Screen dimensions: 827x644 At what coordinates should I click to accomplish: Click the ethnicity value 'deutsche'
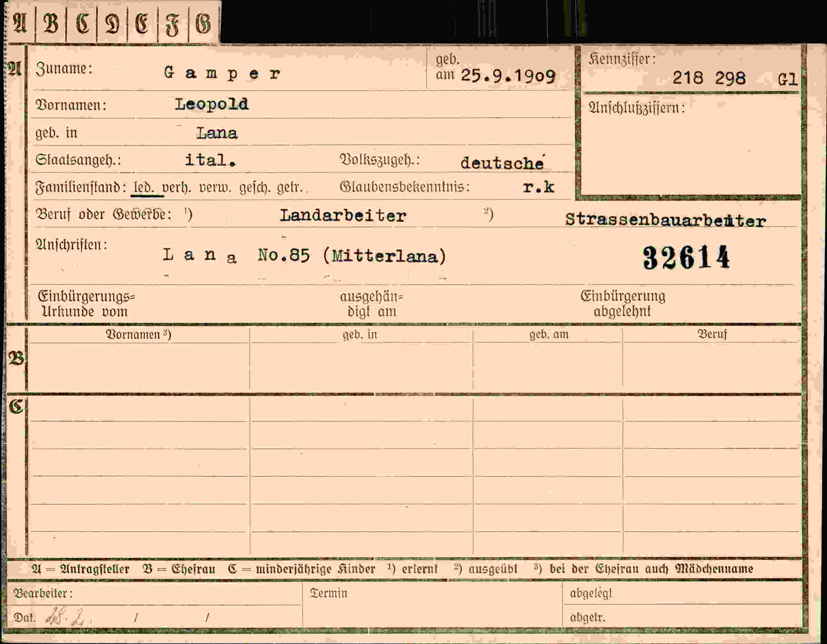[502, 163]
